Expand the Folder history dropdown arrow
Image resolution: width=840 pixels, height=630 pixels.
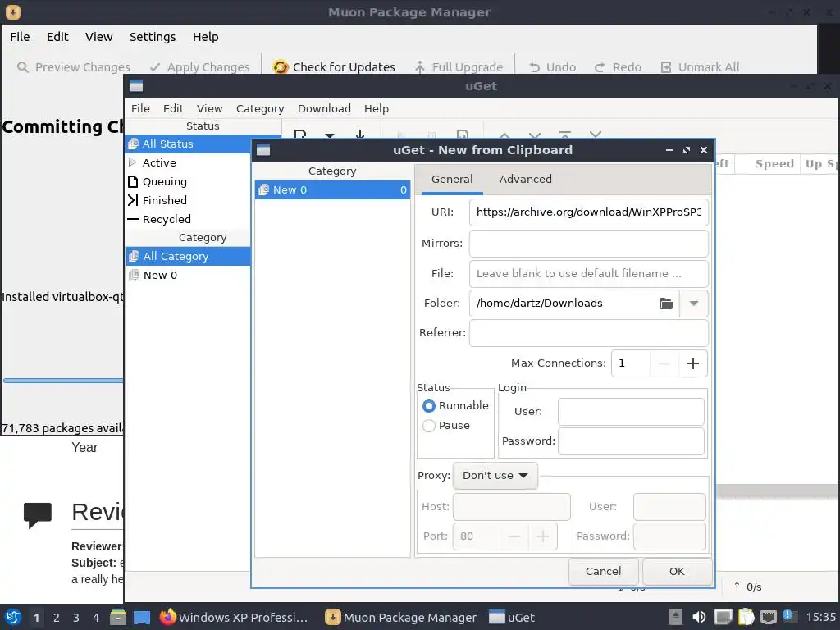pos(694,304)
